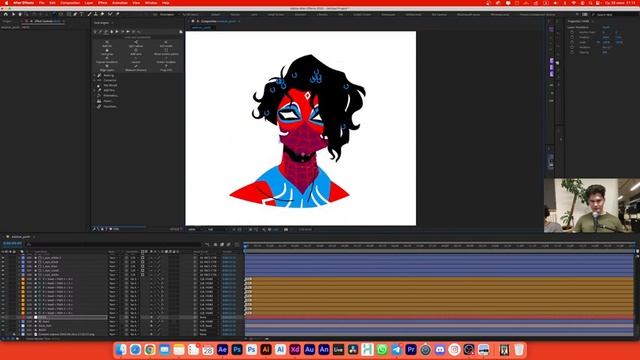Select the Composition viewer tab

218,21
